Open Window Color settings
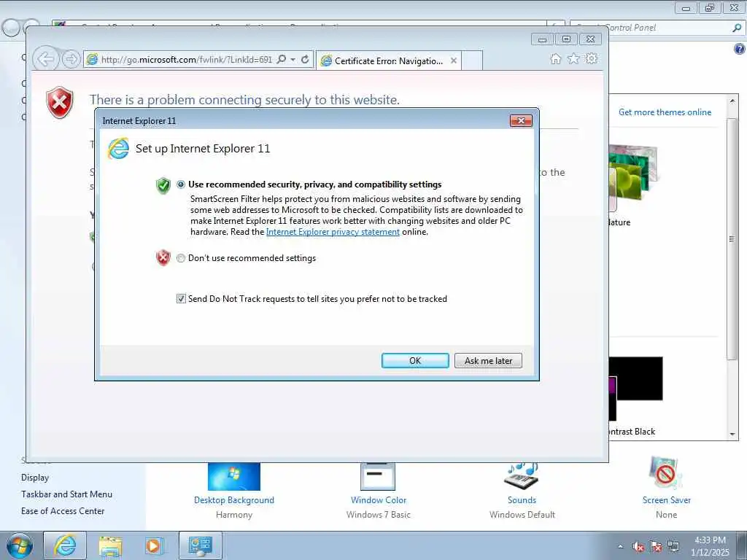This screenshot has width=747, height=560. click(379, 500)
